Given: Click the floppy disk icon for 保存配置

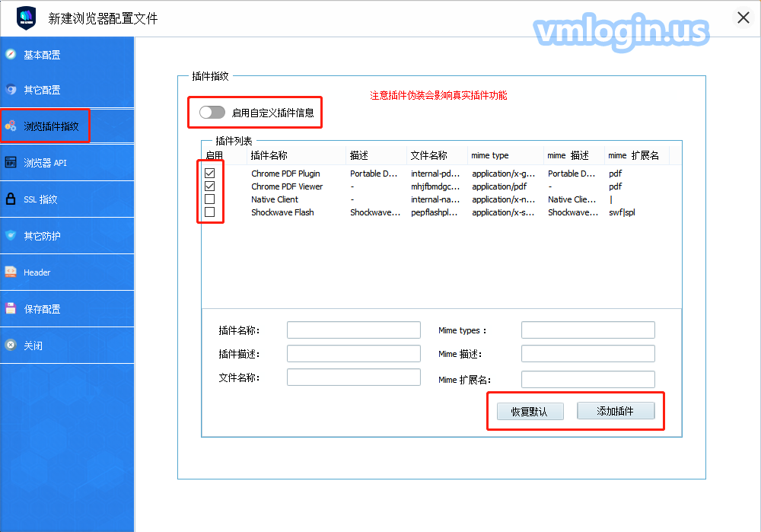Looking at the screenshot, I should [11, 309].
